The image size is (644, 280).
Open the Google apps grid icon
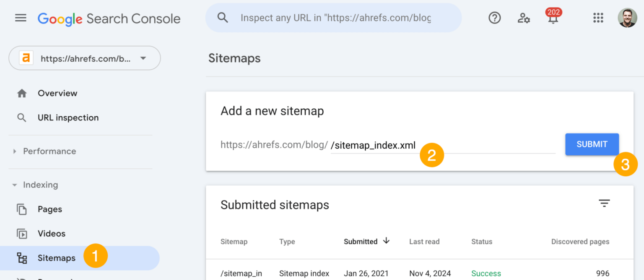[598, 18]
